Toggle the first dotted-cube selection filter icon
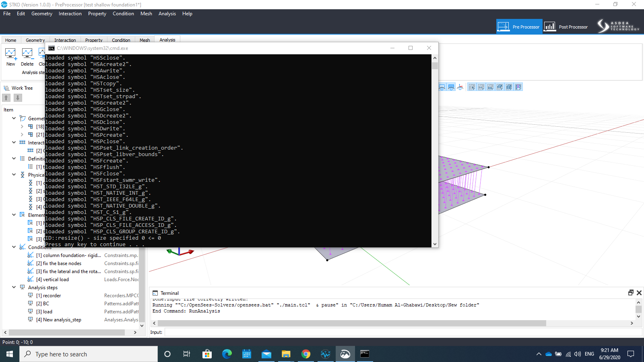644x362 pixels. click(x=472, y=87)
